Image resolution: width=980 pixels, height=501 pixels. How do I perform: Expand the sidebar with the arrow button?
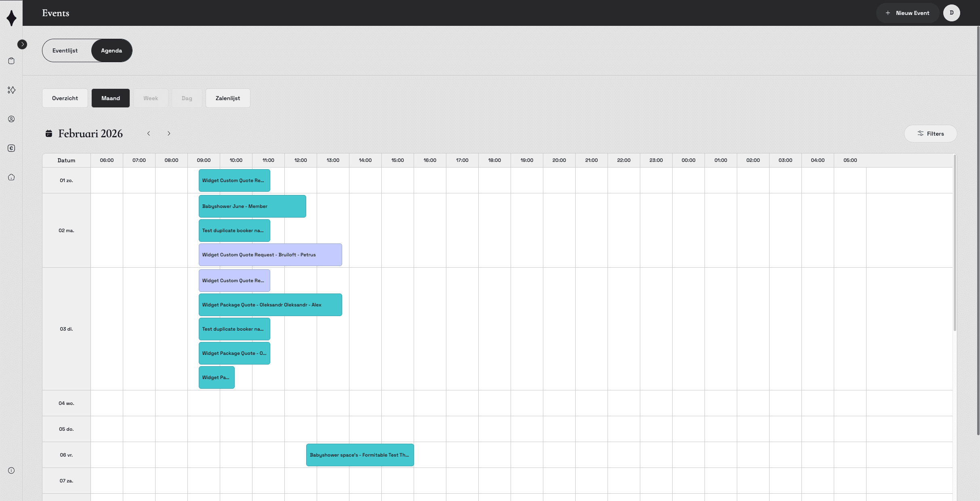tap(22, 44)
